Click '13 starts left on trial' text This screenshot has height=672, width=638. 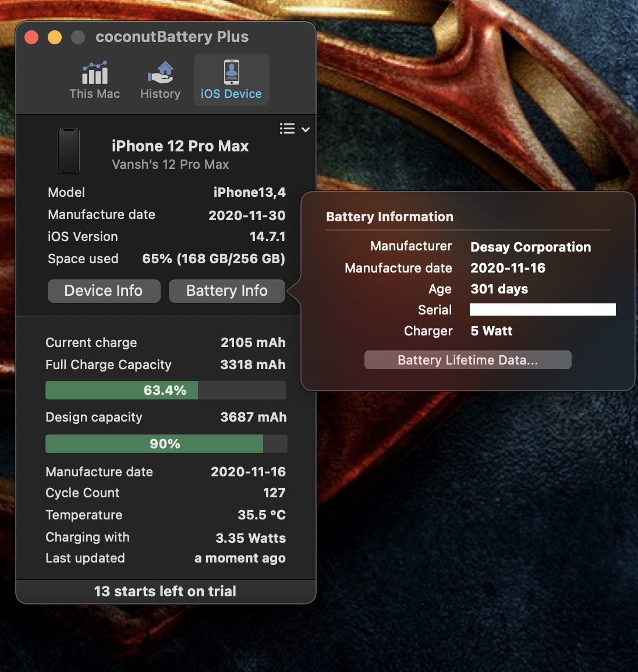(x=165, y=592)
